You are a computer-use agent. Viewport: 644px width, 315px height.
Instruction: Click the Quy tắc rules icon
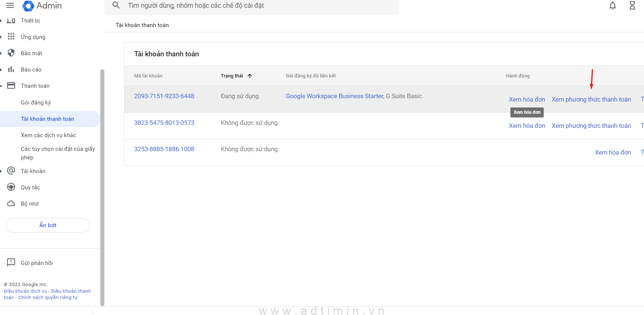[11, 187]
